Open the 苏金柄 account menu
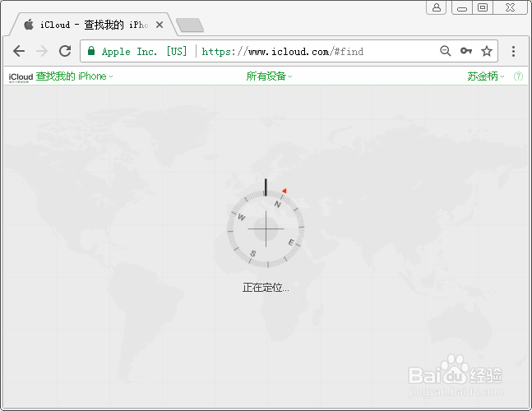Viewport: 532px width, 411px height. pos(485,76)
